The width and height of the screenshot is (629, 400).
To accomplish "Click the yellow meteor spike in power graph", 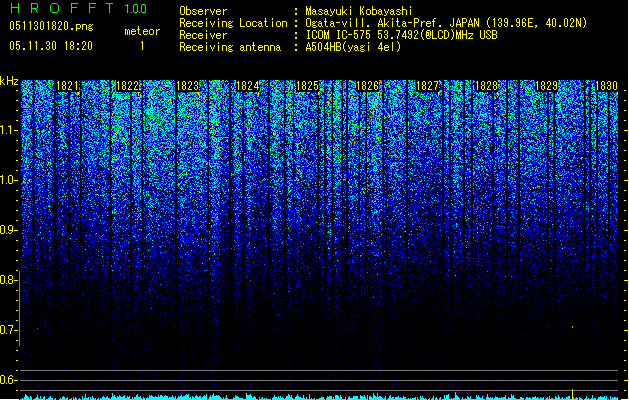I will coord(572,393).
